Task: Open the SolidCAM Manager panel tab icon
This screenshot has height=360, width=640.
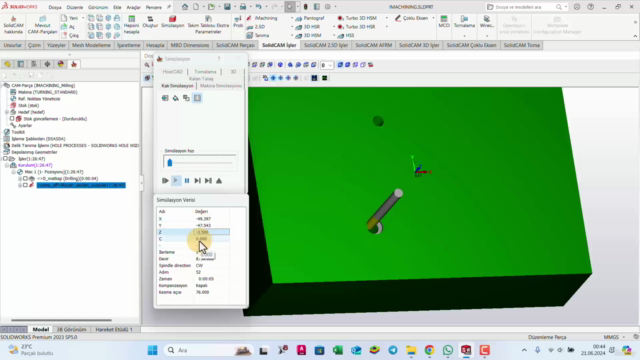Action: click(x=74, y=64)
